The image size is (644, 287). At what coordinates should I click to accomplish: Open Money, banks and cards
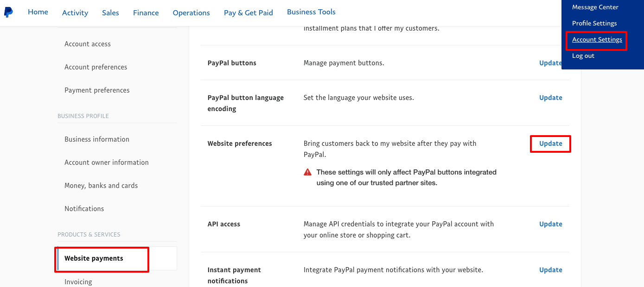(x=101, y=185)
